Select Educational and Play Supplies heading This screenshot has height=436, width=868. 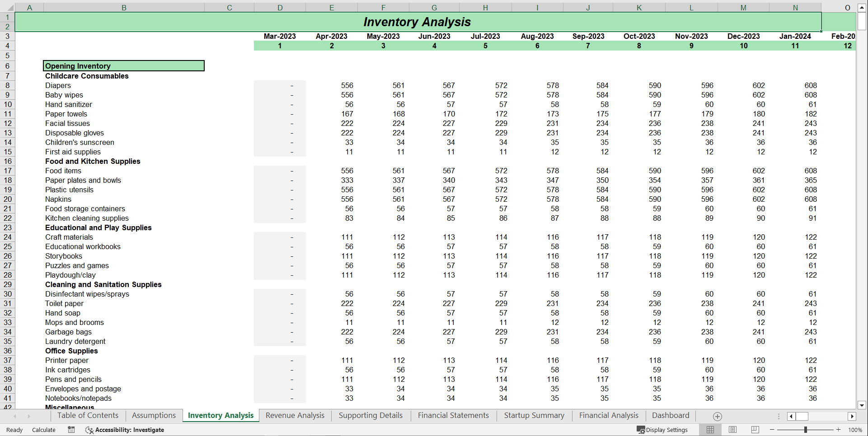tap(98, 227)
